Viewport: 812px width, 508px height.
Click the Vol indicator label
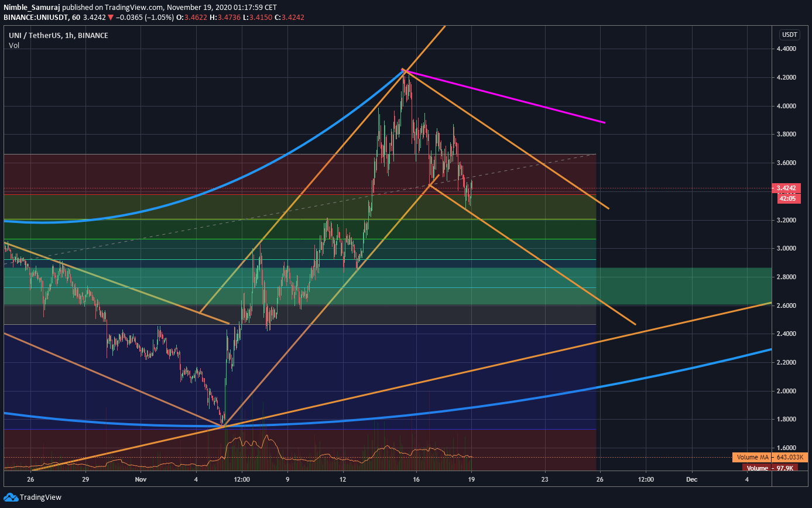coord(14,46)
